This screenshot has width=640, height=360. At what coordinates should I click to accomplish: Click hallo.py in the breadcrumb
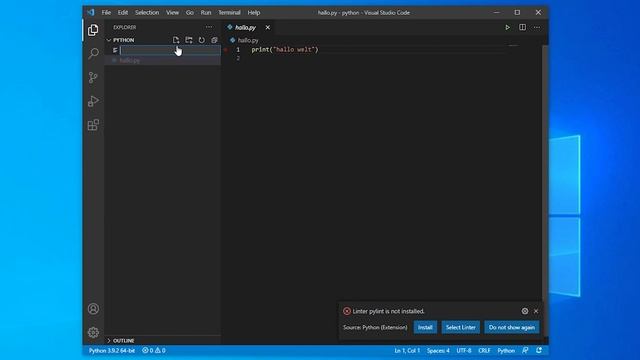click(248, 40)
